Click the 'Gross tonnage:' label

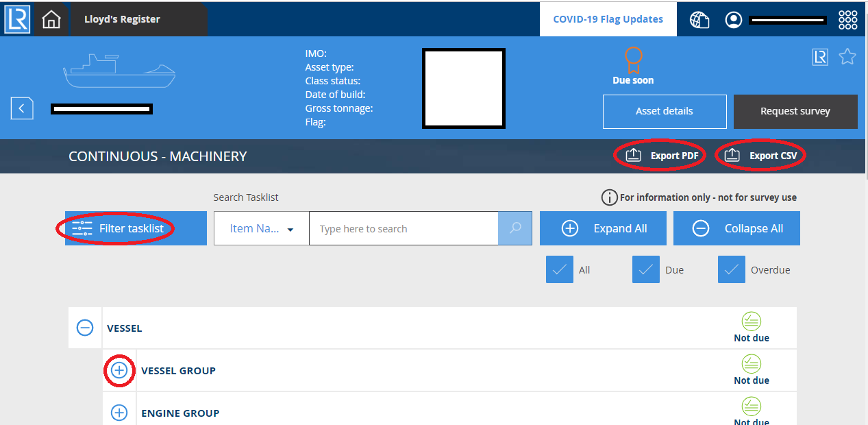tap(339, 108)
